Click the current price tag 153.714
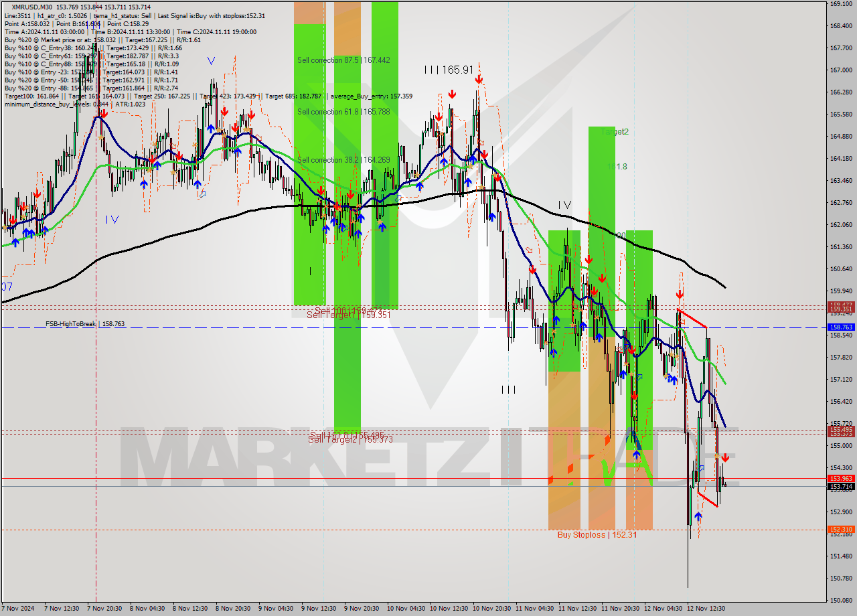 841,487
